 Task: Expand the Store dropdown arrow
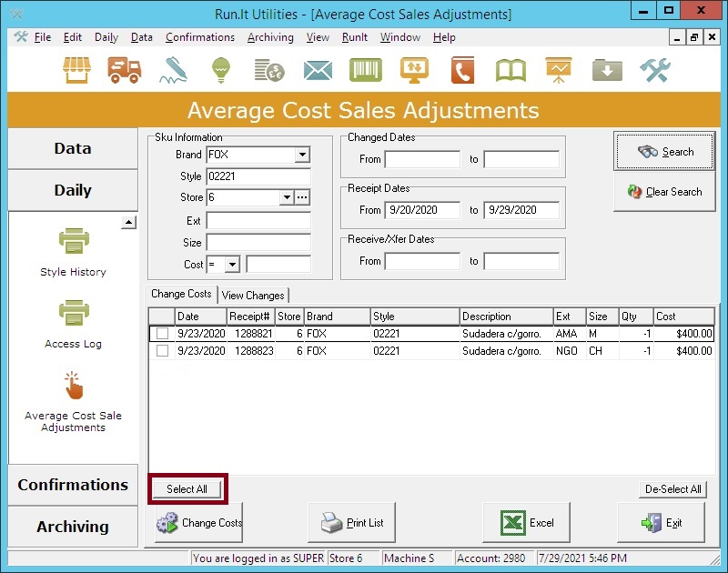pos(287,197)
